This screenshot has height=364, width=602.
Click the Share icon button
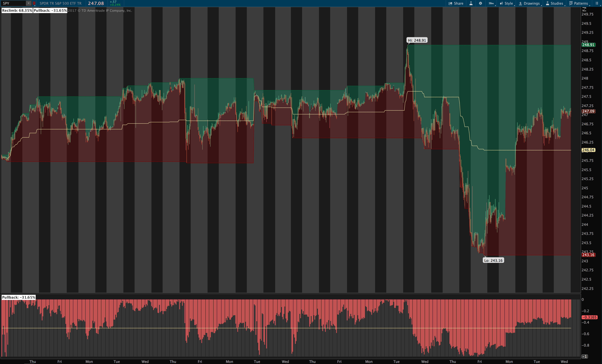tap(450, 3)
